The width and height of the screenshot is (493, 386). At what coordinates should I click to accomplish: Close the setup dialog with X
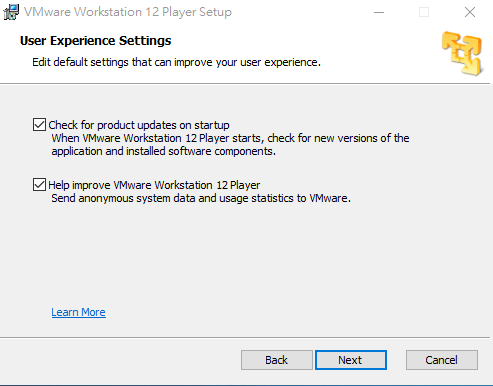470,12
